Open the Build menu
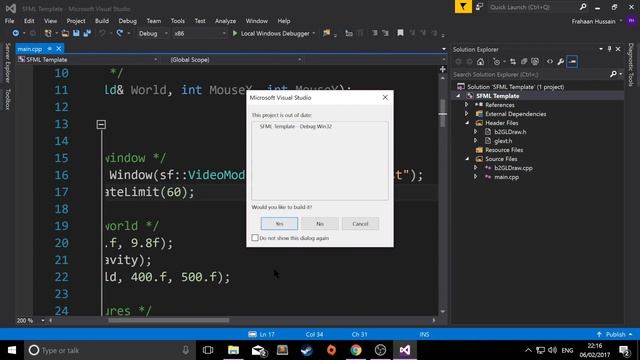The image size is (640, 360). click(102, 21)
